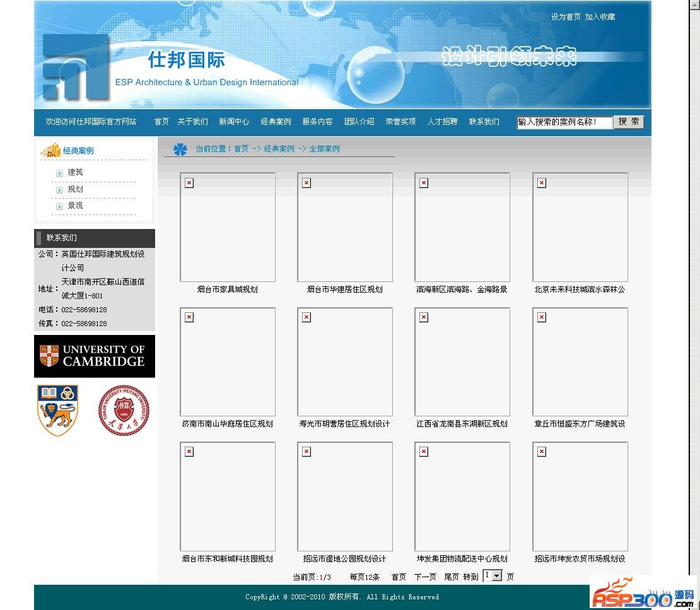Open thumbnail above 招远市湿地公园规划设计
The width and height of the screenshot is (700, 610).
coord(345,496)
